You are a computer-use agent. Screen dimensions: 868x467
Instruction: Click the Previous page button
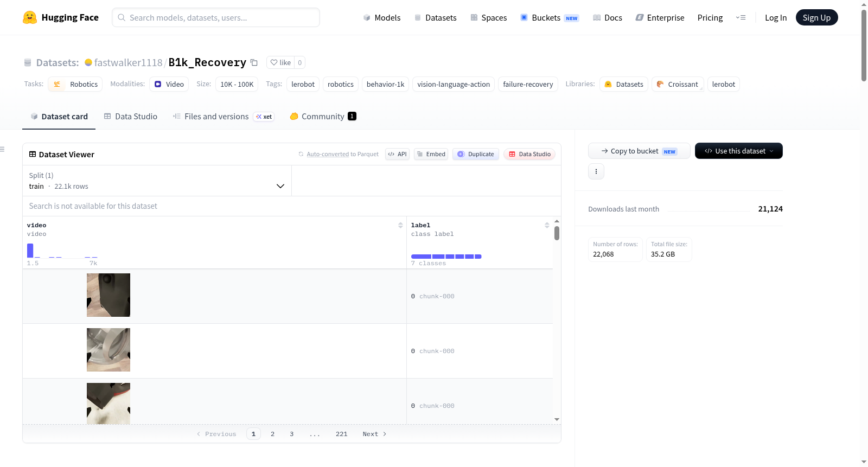(x=216, y=434)
